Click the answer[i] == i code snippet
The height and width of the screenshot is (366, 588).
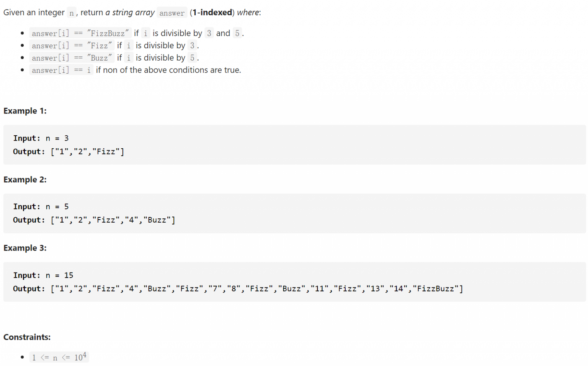pos(61,70)
